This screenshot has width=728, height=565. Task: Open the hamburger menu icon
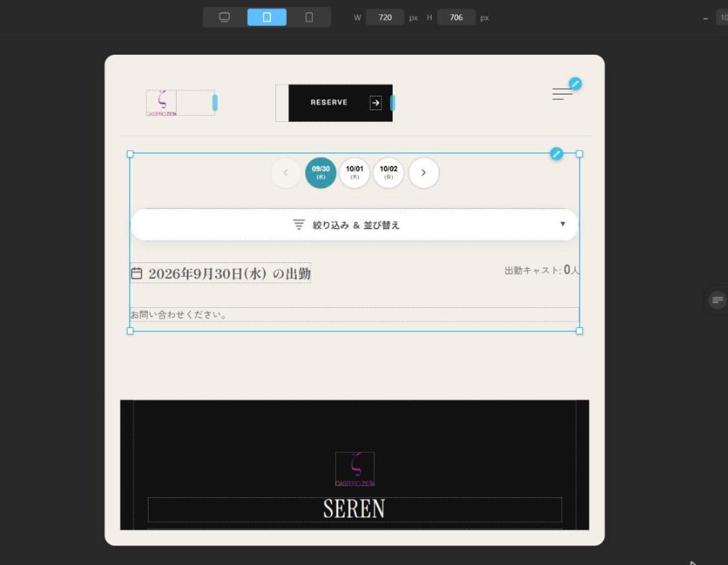coord(561,94)
